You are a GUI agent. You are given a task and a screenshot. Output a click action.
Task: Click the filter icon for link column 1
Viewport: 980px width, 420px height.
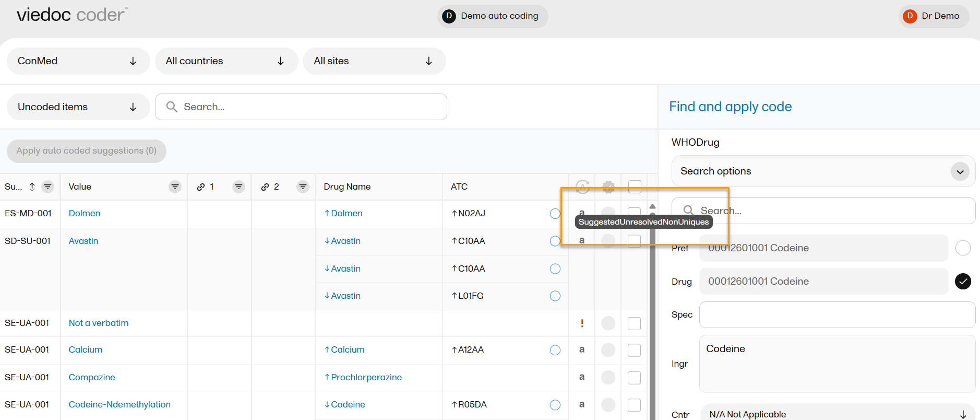[x=238, y=186]
